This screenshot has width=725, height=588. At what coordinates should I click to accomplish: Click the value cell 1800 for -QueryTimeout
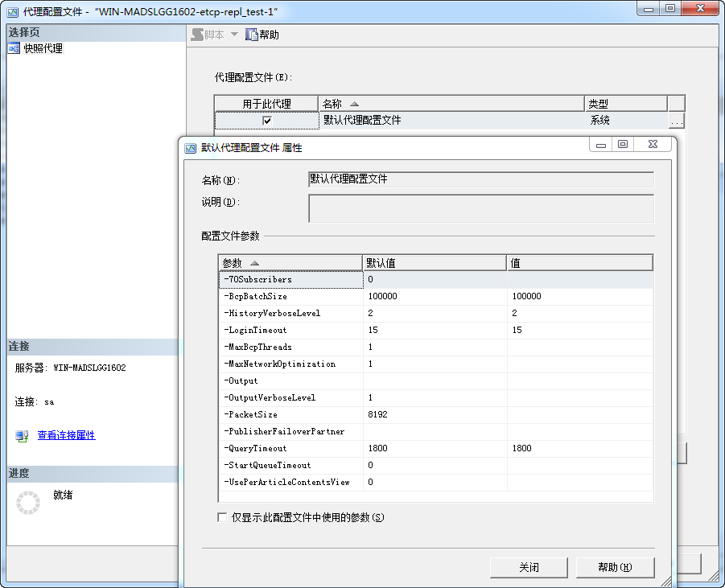click(x=580, y=448)
